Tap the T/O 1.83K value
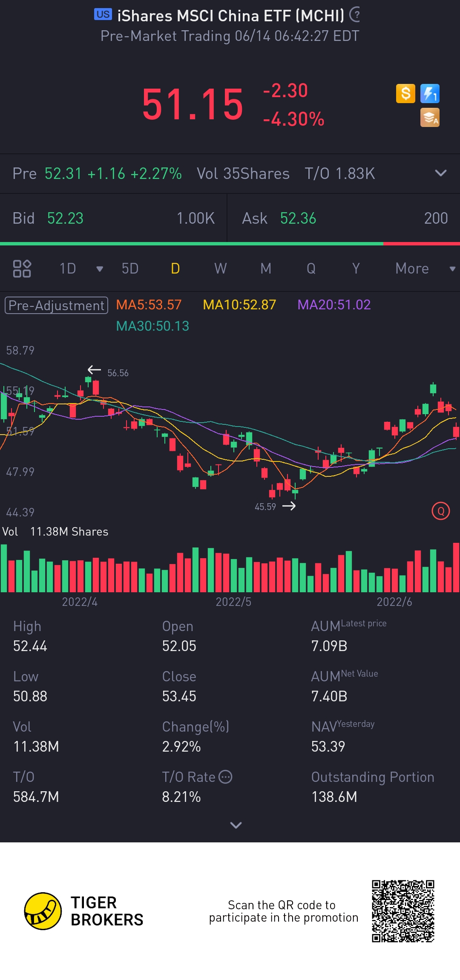The width and height of the screenshot is (460, 980). [340, 173]
